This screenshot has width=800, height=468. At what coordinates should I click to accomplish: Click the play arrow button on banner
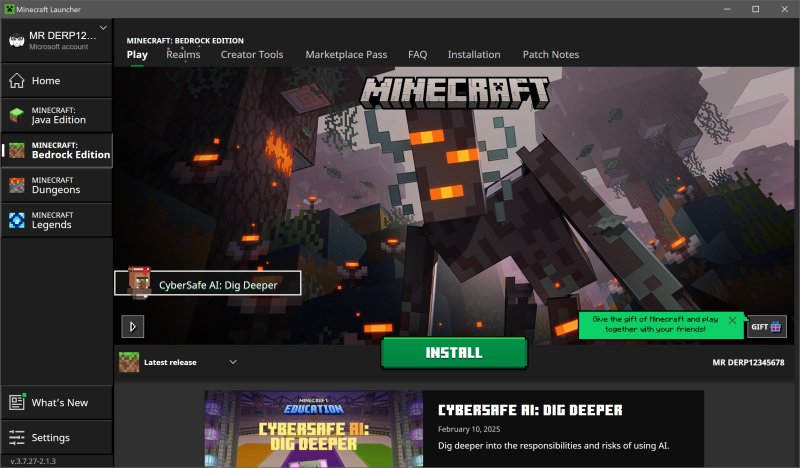point(133,327)
